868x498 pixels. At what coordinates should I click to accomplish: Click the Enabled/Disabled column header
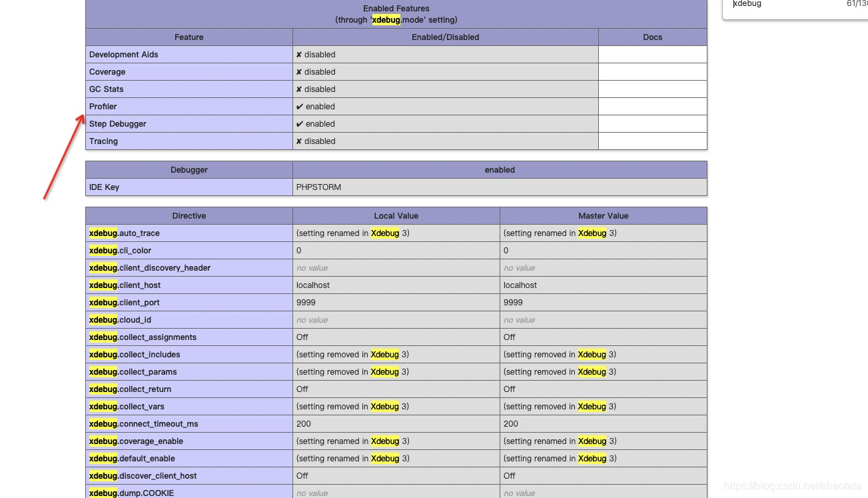[446, 37]
